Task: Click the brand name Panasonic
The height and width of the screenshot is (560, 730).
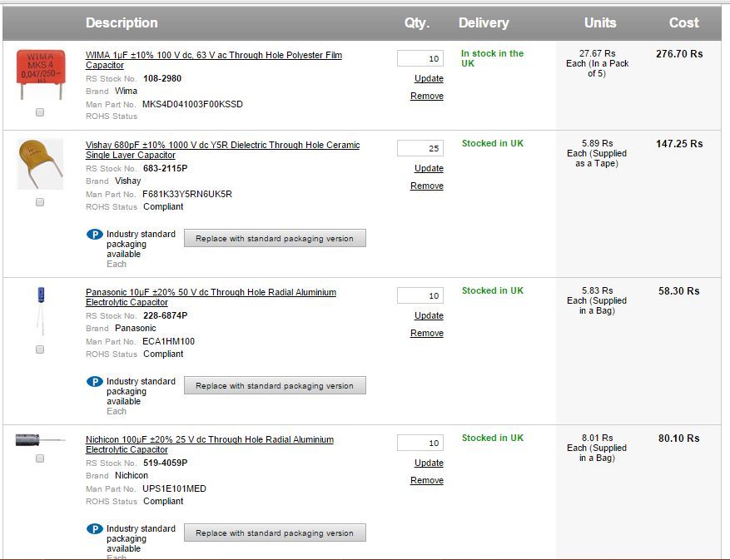Action: [136, 328]
